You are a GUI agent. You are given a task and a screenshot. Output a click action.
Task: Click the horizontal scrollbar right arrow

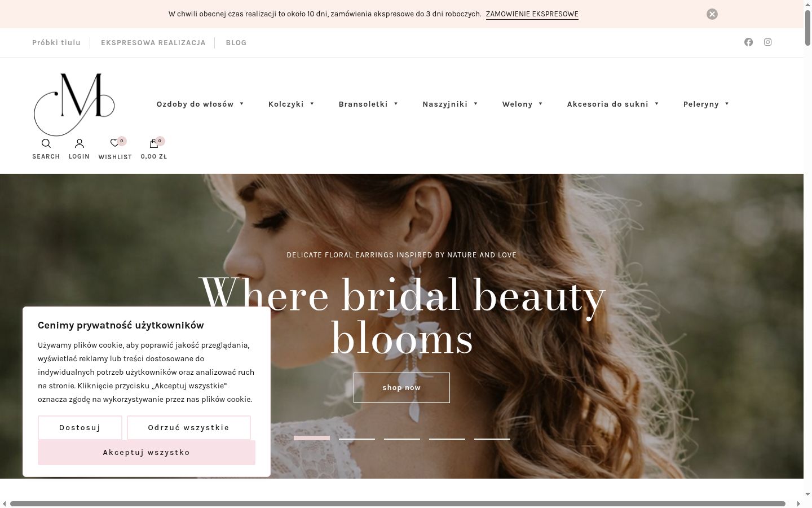tap(798, 503)
